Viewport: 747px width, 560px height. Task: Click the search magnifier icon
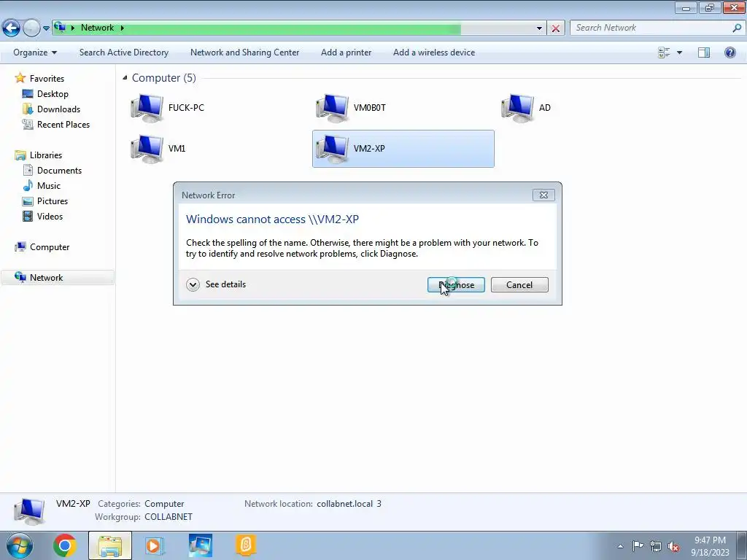coord(737,28)
